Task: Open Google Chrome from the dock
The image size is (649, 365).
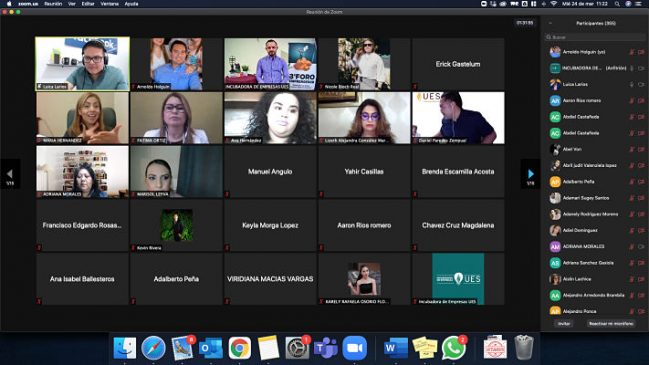Action: pos(240,348)
